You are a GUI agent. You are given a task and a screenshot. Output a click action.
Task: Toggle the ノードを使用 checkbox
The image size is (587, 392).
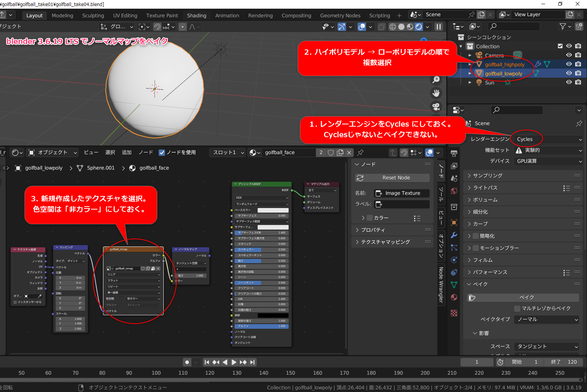click(162, 153)
